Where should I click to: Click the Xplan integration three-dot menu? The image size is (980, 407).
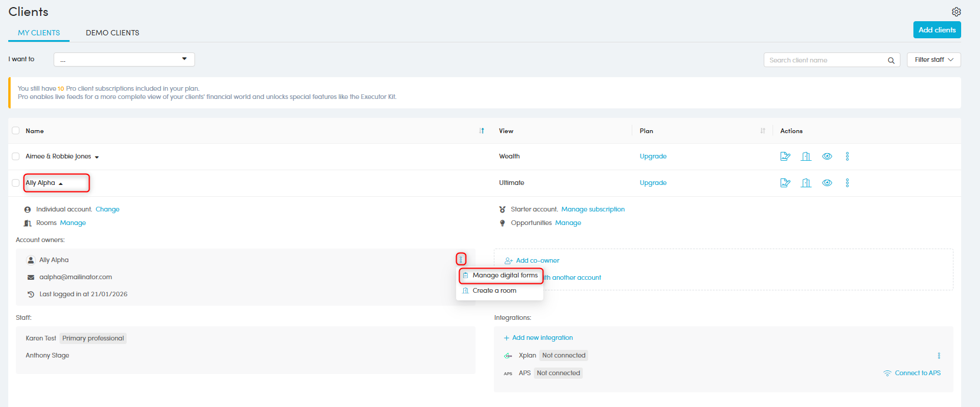tap(939, 356)
